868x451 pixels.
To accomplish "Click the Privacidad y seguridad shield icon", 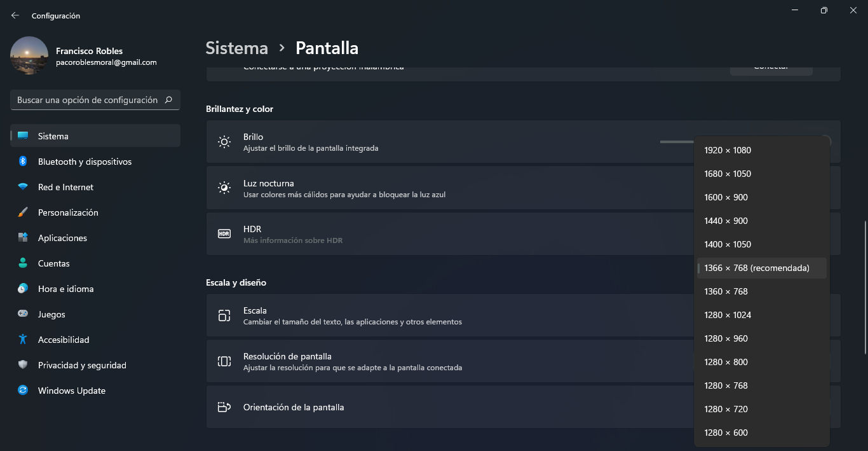I will (23, 365).
